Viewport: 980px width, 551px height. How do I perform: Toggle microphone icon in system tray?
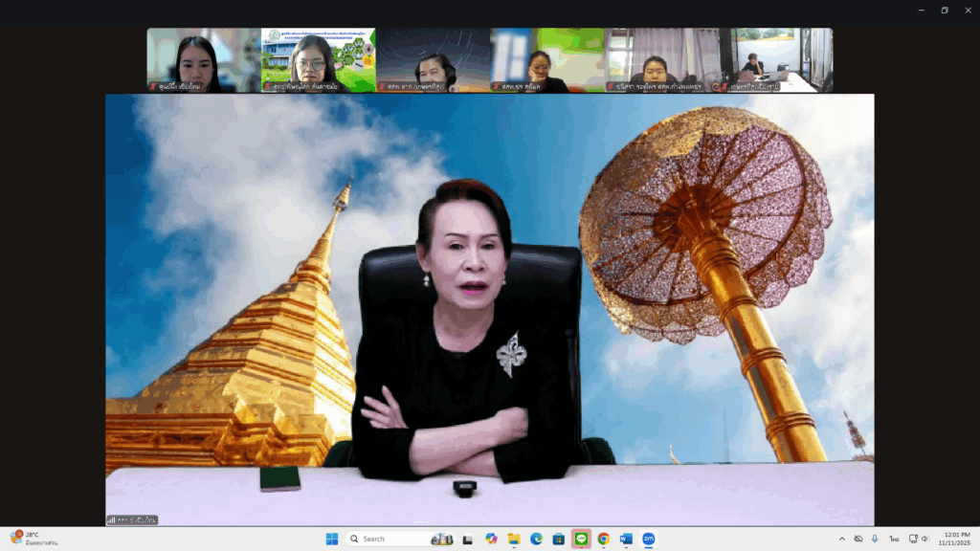pyautogui.click(x=875, y=539)
